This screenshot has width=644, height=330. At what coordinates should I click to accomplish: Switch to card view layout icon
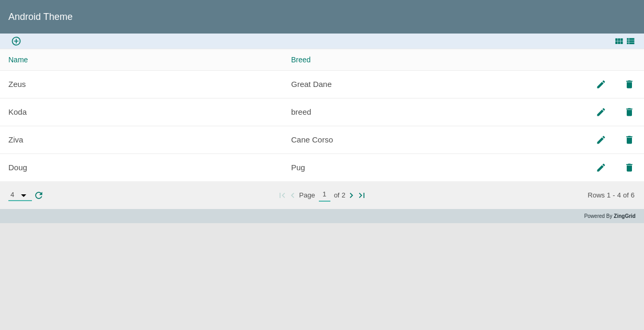pyautogui.click(x=619, y=41)
